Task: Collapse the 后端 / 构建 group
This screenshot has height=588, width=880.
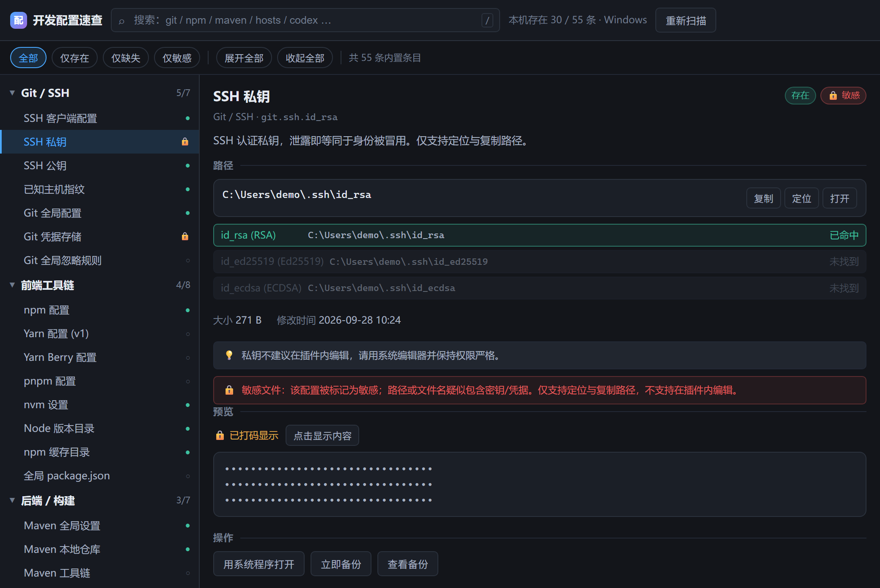Action: pos(12,501)
